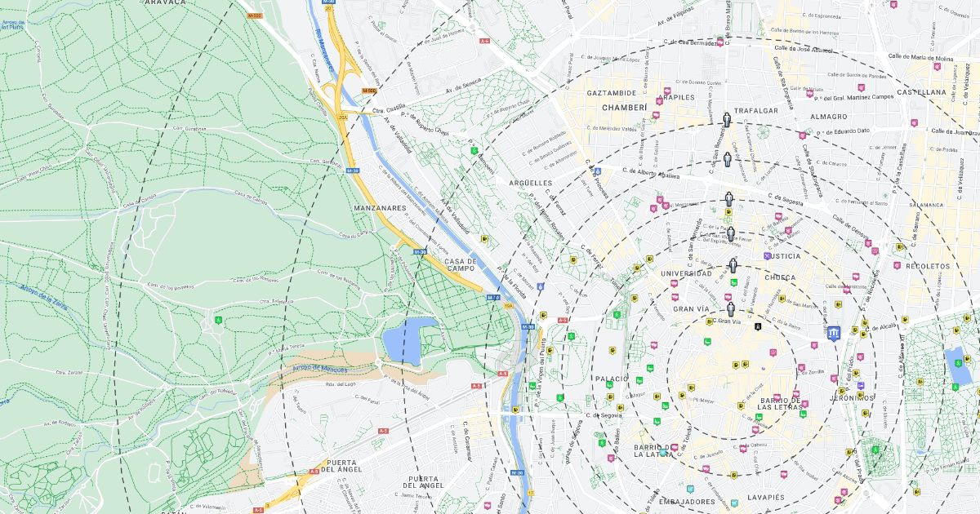Click the Almagro neighborhood label
The height and width of the screenshot is (514, 980).
[x=828, y=117]
